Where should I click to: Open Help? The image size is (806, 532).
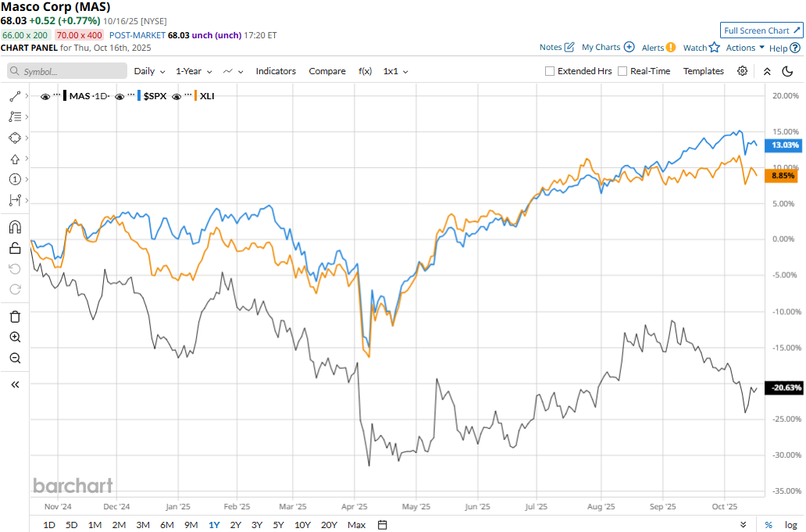[784, 48]
